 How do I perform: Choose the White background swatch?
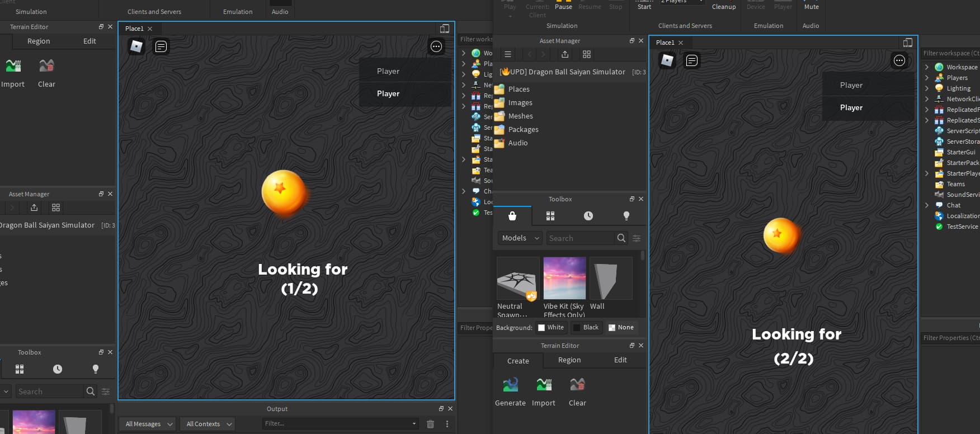[551, 328]
